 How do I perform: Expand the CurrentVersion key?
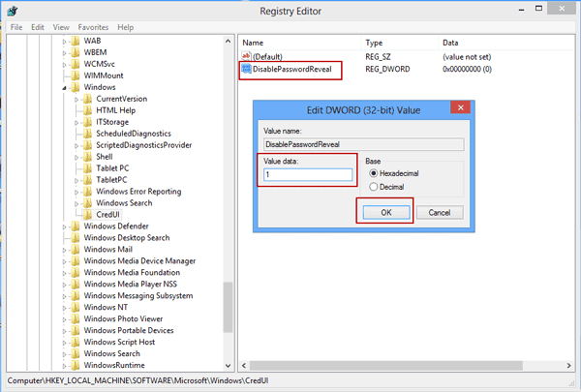point(76,100)
